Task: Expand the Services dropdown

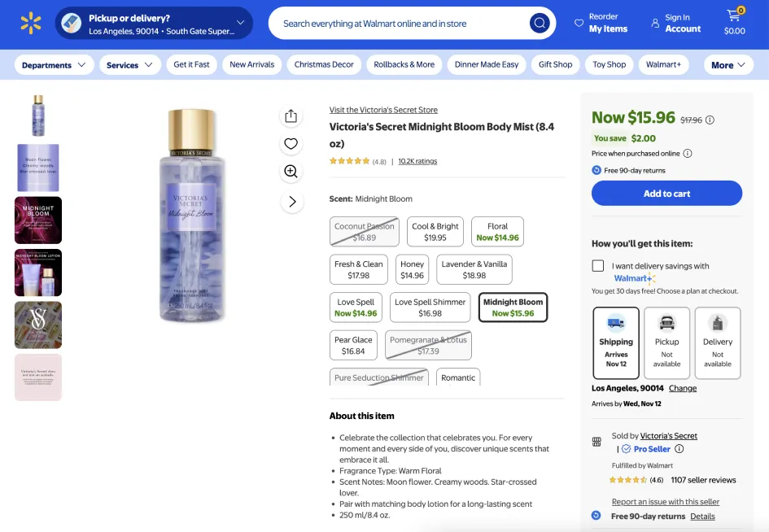Action: point(129,65)
